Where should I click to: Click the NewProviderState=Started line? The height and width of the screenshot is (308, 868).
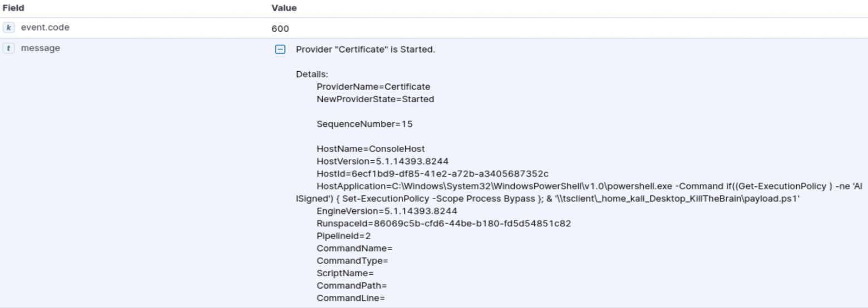click(x=375, y=99)
